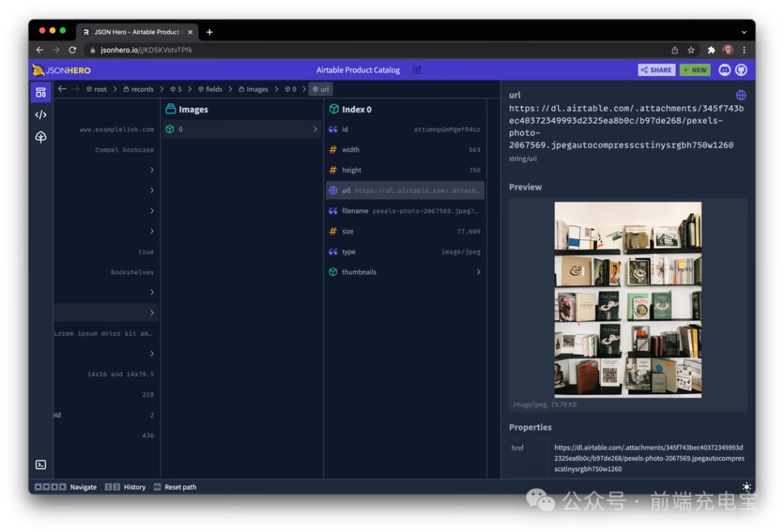
Task: Click the edit pencil beside Airtable Product Catalog
Action: (x=417, y=69)
